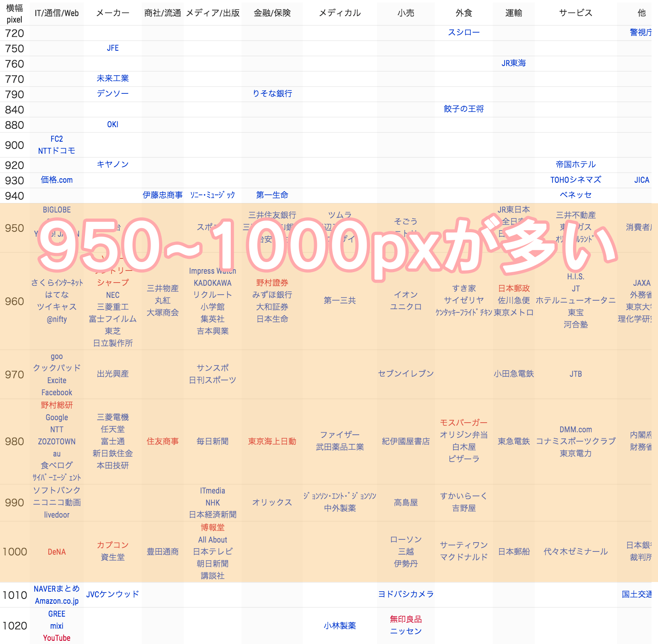Select the ホテルニューオータニ entry
The width and height of the screenshot is (658, 644).
coord(576,301)
